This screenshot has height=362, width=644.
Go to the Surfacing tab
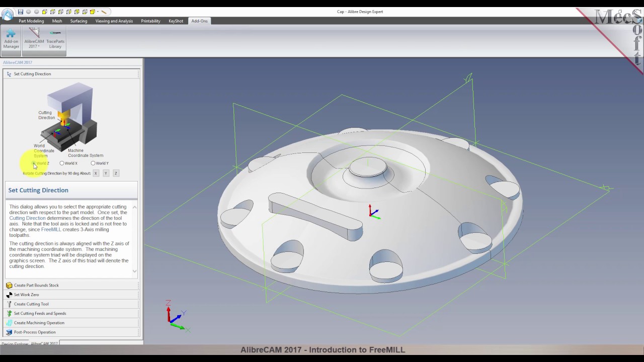[x=78, y=21]
